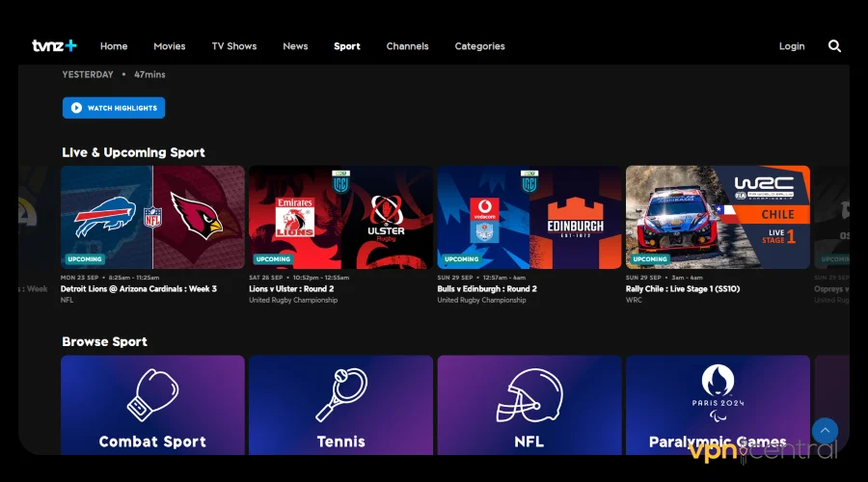Screen dimensions: 868x482
Task: Click 'Lions v Ulster : Round 2' title
Action: point(291,289)
